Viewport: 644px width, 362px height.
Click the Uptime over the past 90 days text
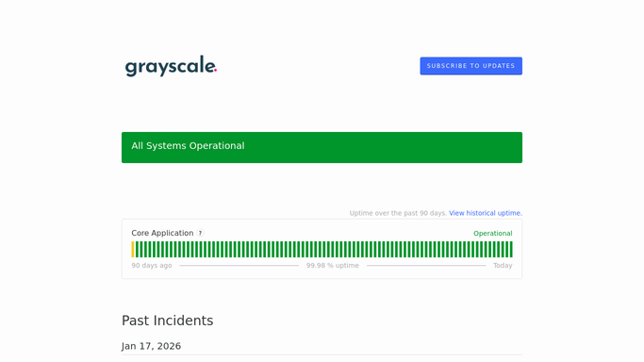(398, 213)
